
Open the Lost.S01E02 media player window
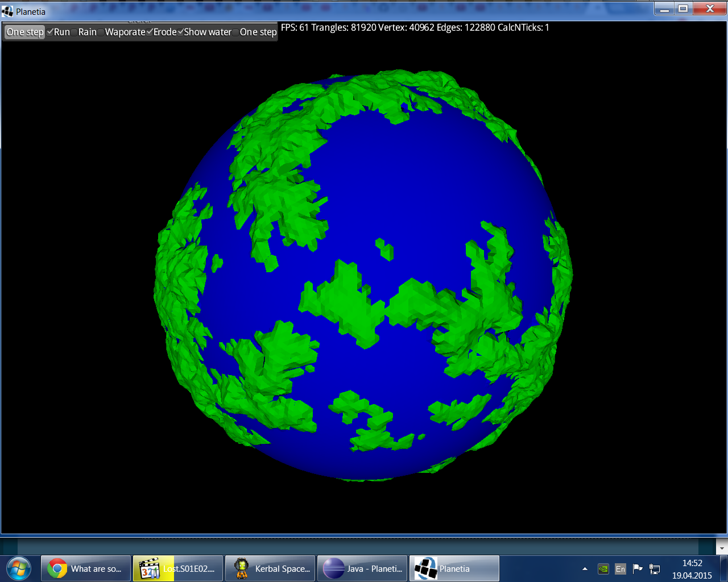pos(177,568)
